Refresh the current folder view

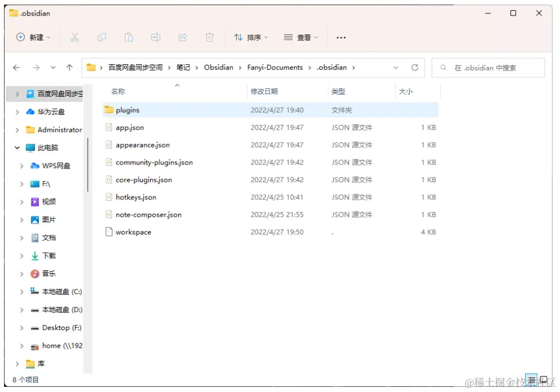tap(414, 68)
